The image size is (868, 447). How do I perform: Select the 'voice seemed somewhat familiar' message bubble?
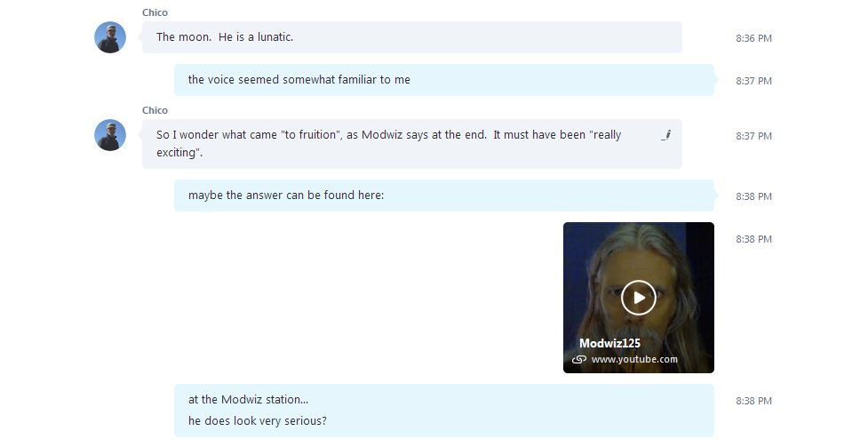point(444,80)
